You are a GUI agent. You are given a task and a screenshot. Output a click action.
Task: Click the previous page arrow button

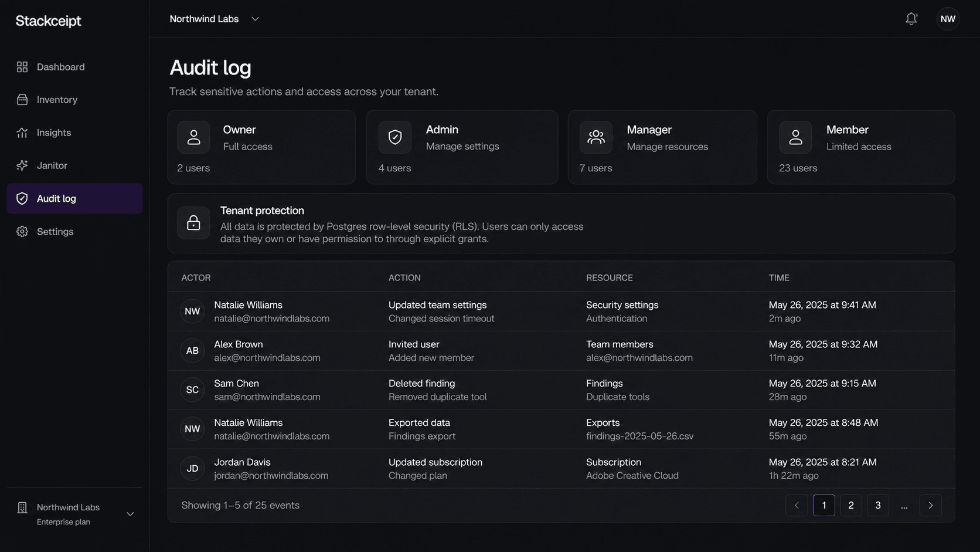[x=797, y=505]
